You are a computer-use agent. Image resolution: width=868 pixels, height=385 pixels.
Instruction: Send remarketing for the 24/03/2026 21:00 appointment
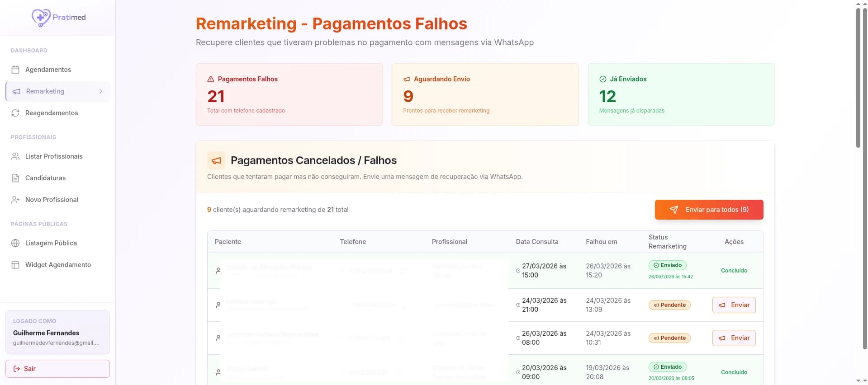pyautogui.click(x=734, y=305)
